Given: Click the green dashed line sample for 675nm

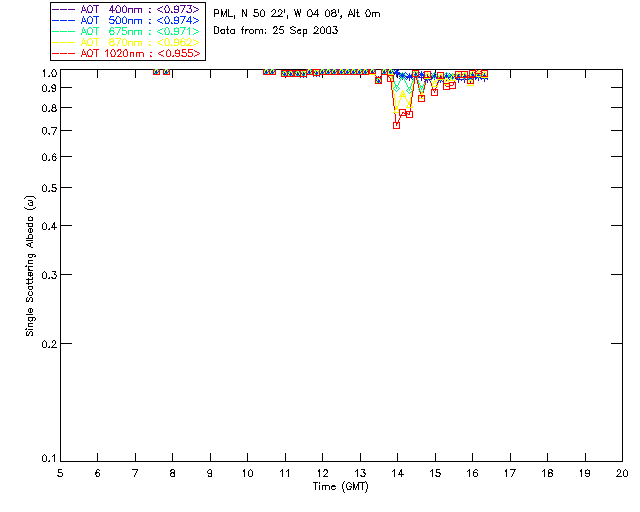Looking at the screenshot, I should (x=64, y=31).
